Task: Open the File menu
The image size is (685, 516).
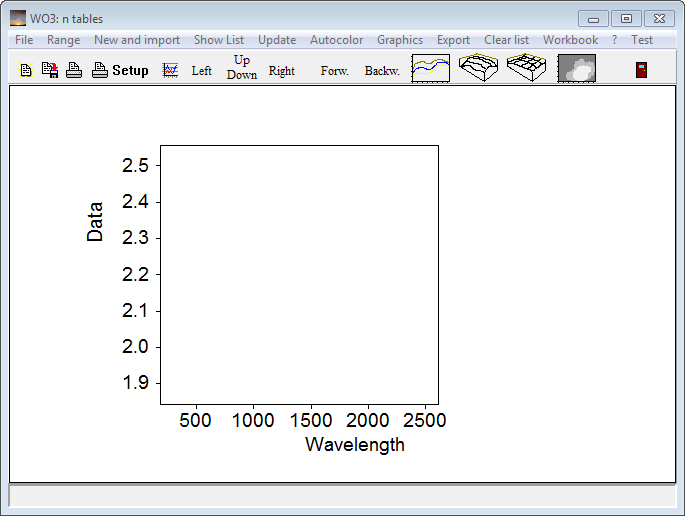Action: pyautogui.click(x=24, y=40)
